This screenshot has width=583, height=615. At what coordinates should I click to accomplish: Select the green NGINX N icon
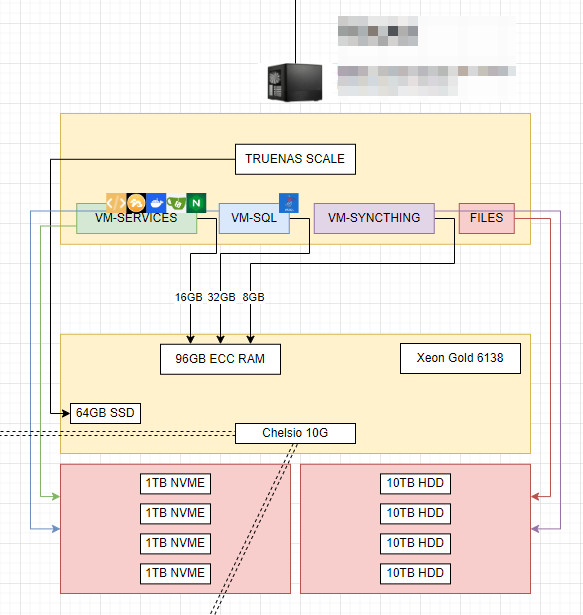click(196, 203)
